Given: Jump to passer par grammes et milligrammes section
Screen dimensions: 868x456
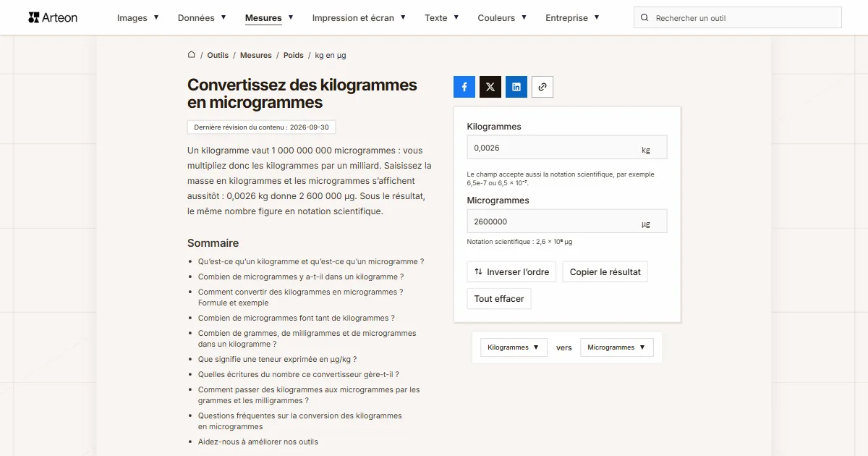Looking at the screenshot, I should pos(309,395).
